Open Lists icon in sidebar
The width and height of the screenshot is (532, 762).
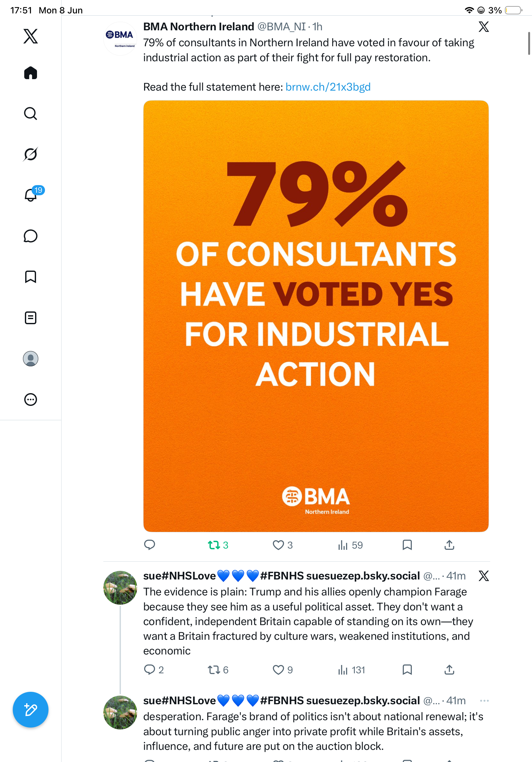[x=31, y=318]
